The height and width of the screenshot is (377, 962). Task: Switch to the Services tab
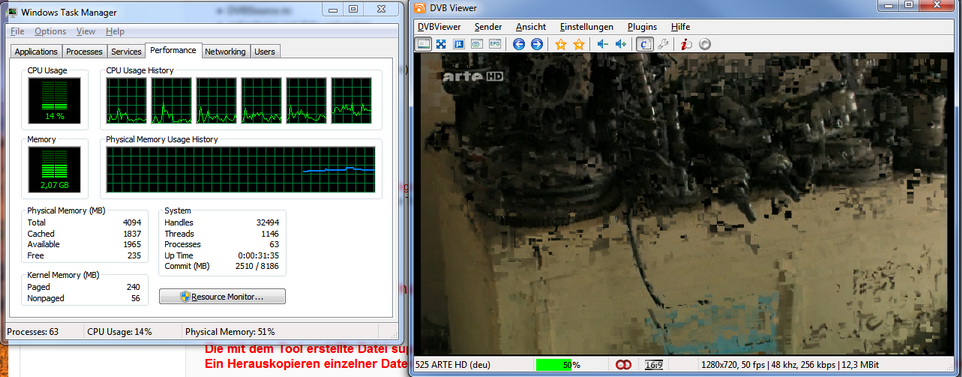(126, 52)
